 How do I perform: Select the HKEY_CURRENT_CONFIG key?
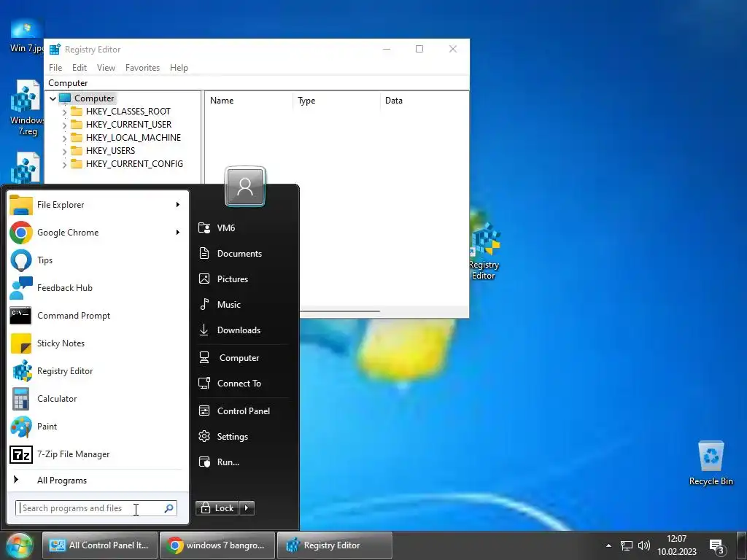[134, 164]
